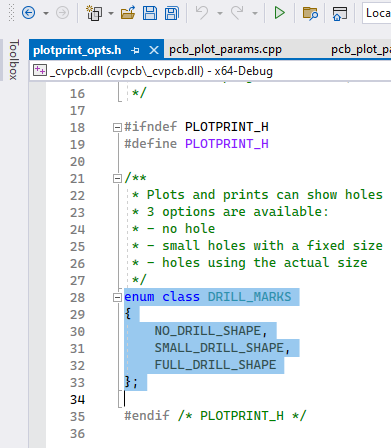Click the NO_DRILL_SHAPE enumerator

click(x=208, y=331)
